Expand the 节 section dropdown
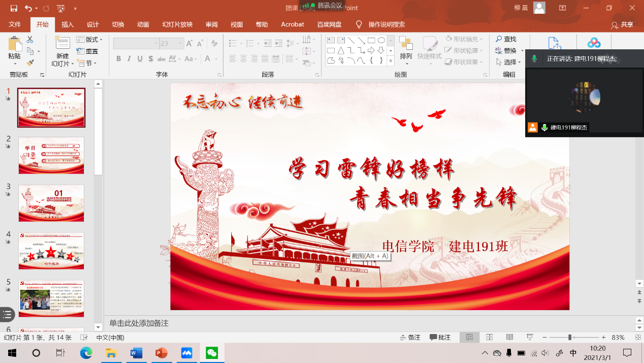Screen dimensions: 644x363 point(87,63)
